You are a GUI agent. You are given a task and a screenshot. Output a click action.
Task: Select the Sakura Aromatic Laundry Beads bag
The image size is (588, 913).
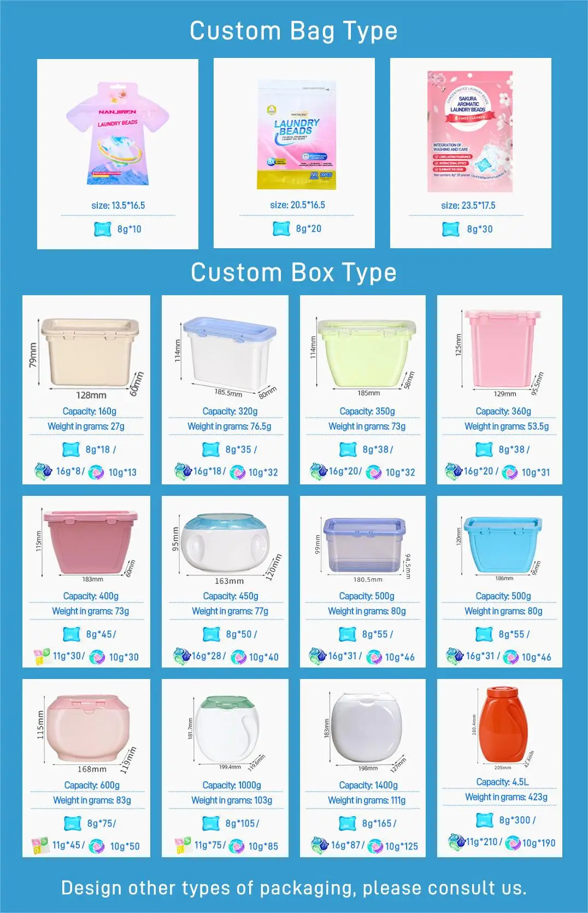click(x=470, y=131)
